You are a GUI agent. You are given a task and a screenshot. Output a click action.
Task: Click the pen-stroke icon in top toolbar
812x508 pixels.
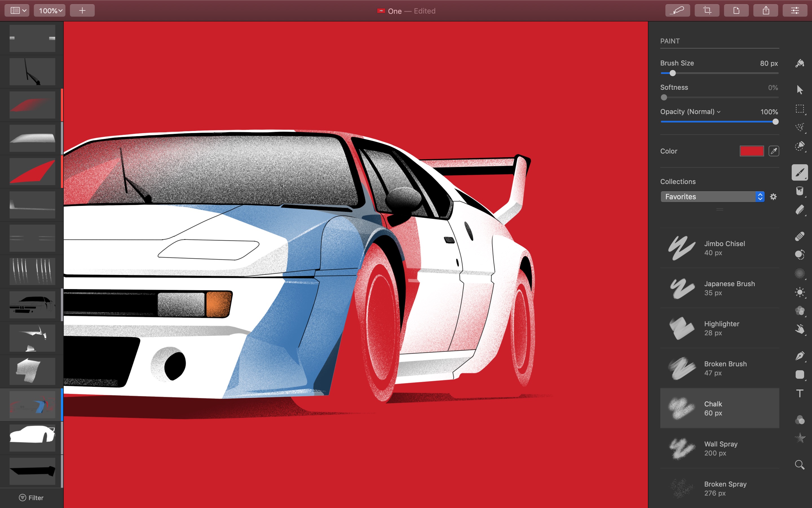coord(678,10)
